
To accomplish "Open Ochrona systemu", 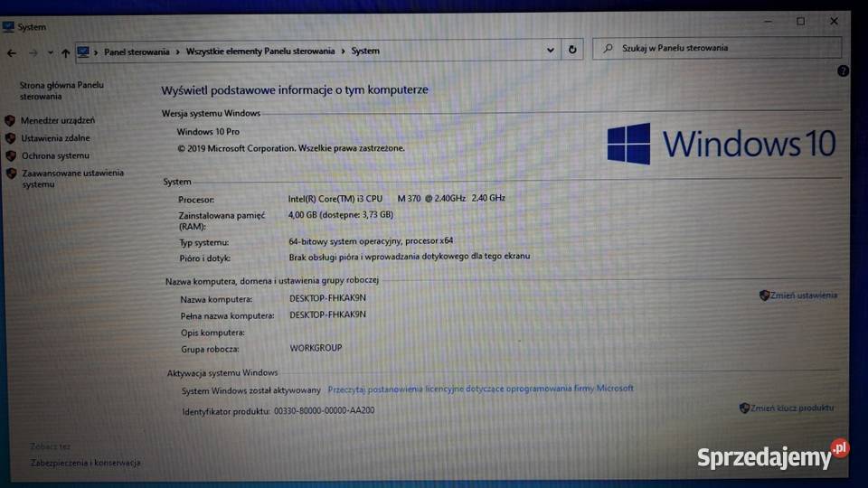I will (x=55, y=156).
